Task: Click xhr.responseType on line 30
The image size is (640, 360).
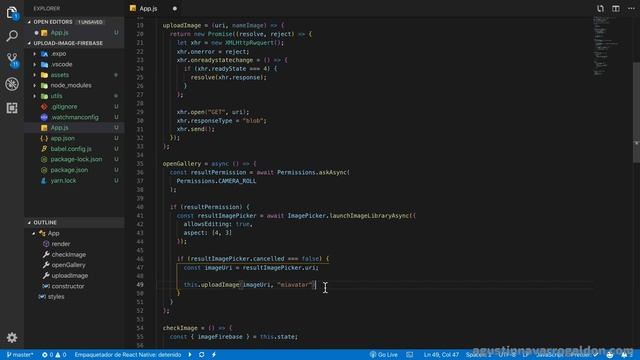Action: pos(204,121)
